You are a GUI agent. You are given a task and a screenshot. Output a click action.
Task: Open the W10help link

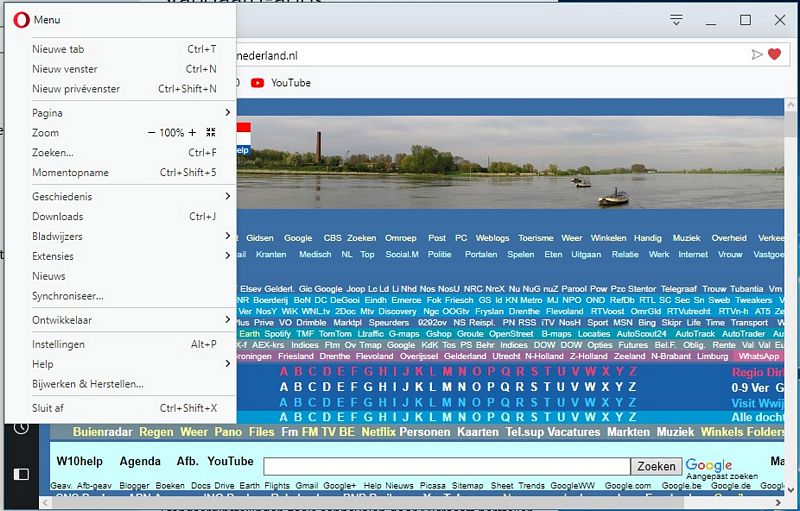[80, 461]
